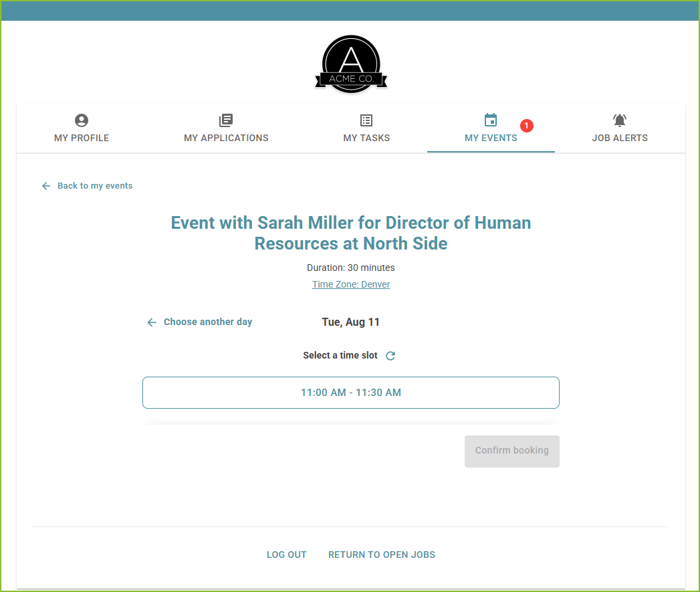Click the Duration: 30 minutes text

[x=351, y=268]
